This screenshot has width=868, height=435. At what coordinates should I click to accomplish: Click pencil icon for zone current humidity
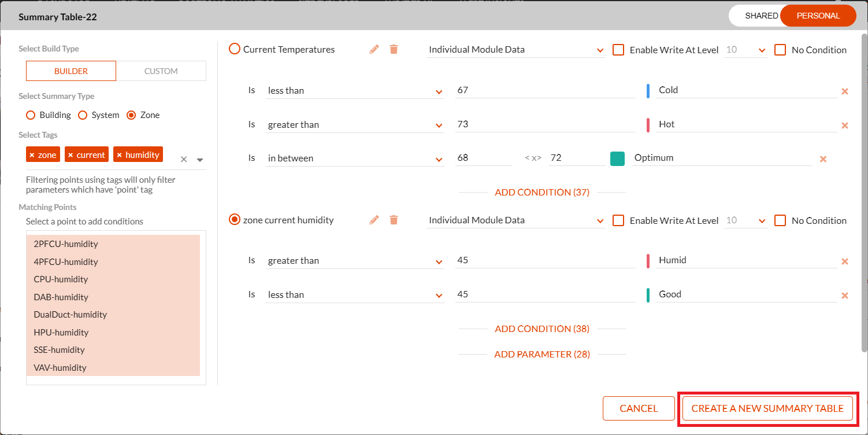point(374,220)
